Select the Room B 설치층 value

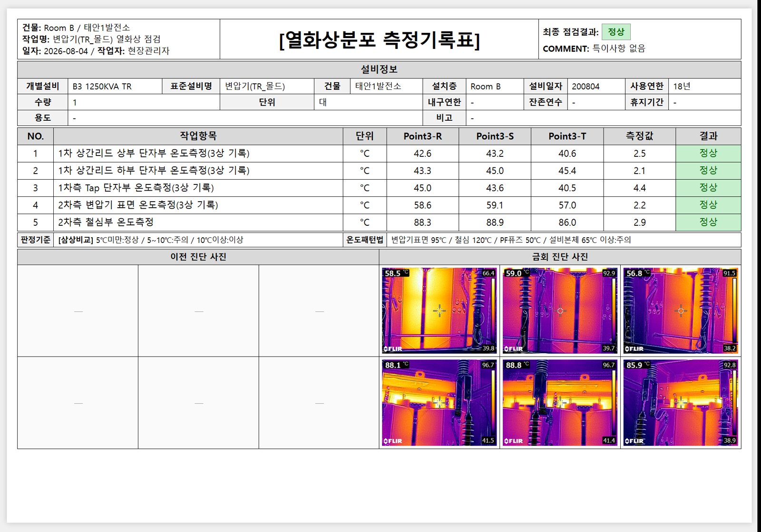click(x=495, y=86)
